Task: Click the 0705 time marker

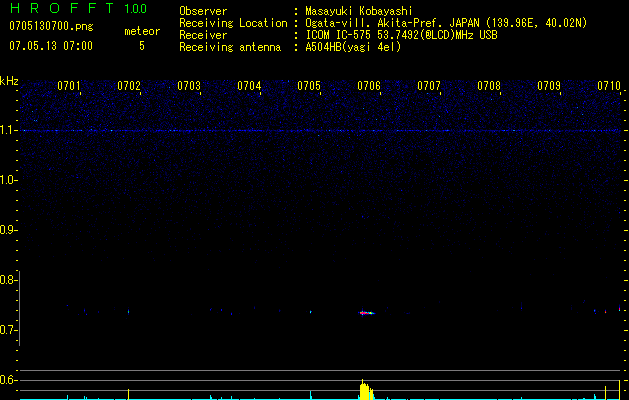Action: click(309, 86)
